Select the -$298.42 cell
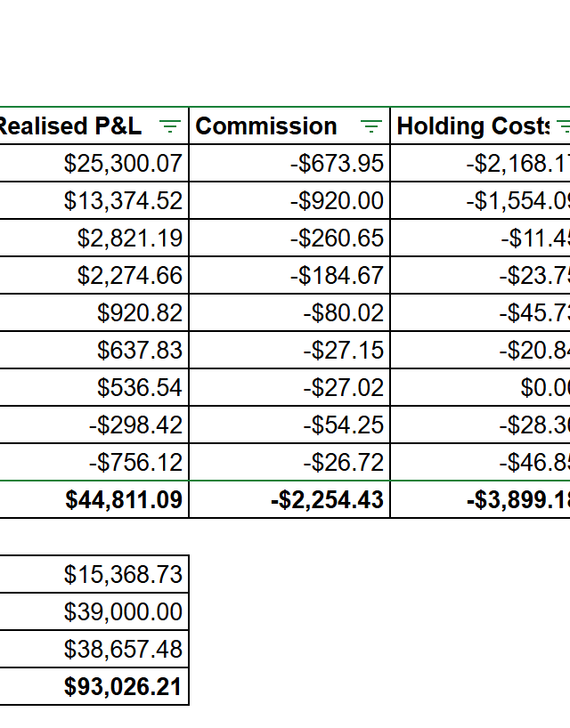Image resolution: width=570 pixels, height=728 pixels. click(94, 425)
